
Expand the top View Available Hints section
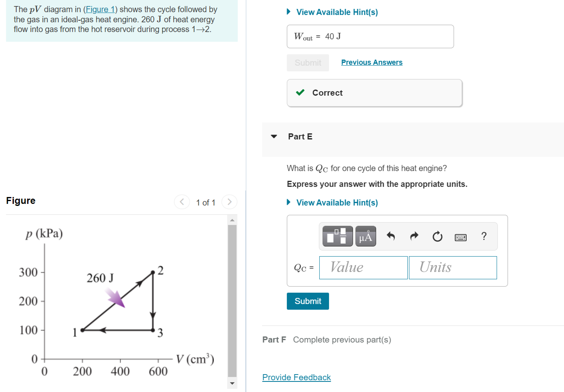336,12
